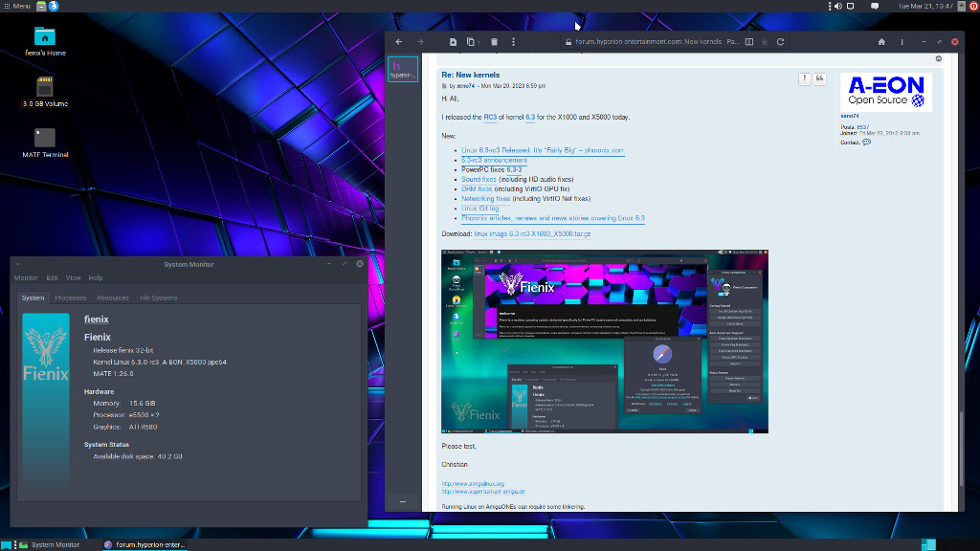Click the red power button in top panel
Viewport: 980px width, 551px height.
[973, 7]
